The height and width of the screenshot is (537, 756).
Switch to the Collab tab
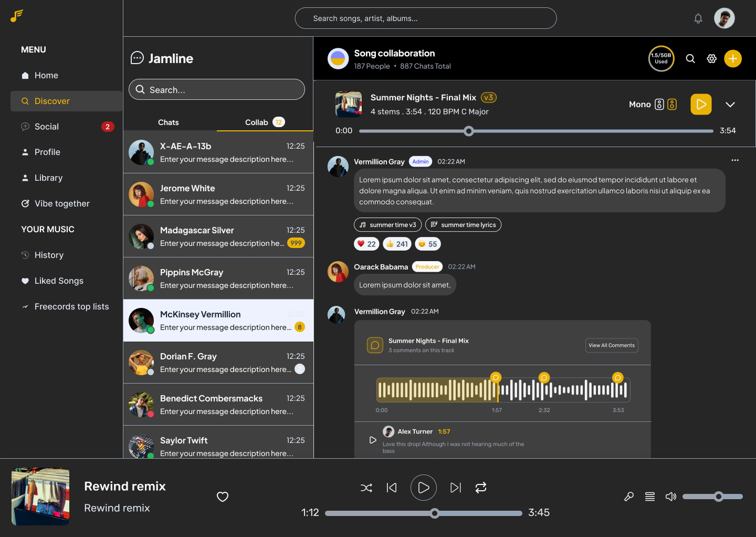pos(265,122)
